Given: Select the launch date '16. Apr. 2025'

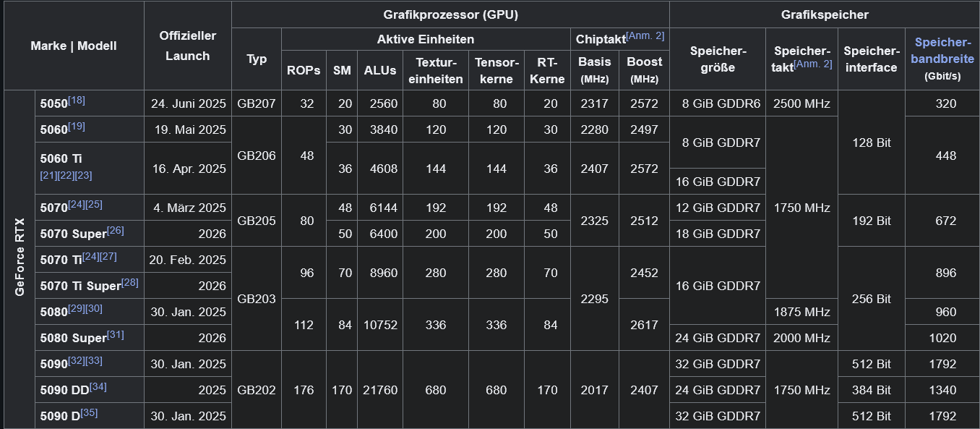Looking at the screenshot, I should point(189,169).
